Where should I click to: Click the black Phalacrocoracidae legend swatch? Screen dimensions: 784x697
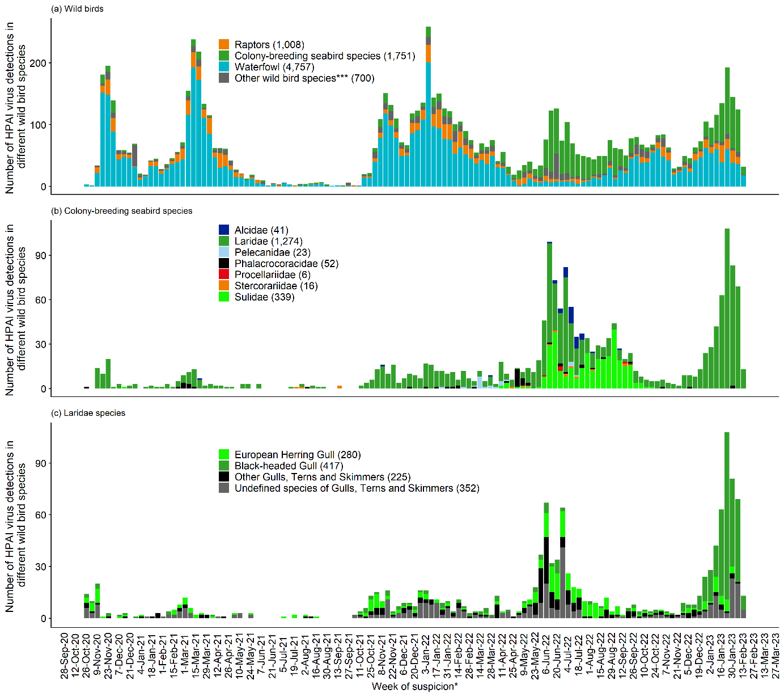(224, 263)
